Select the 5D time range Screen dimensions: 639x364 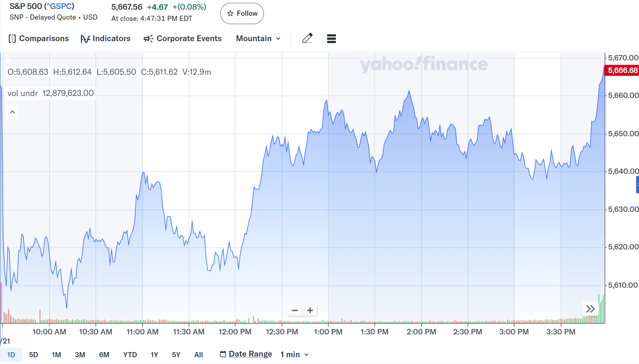[33, 355]
